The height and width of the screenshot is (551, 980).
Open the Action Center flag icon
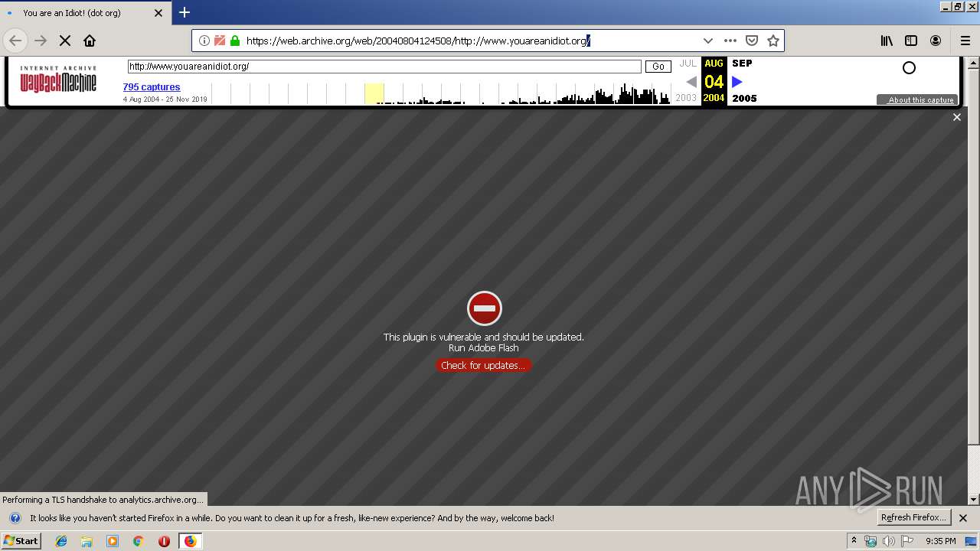(x=906, y=541)
